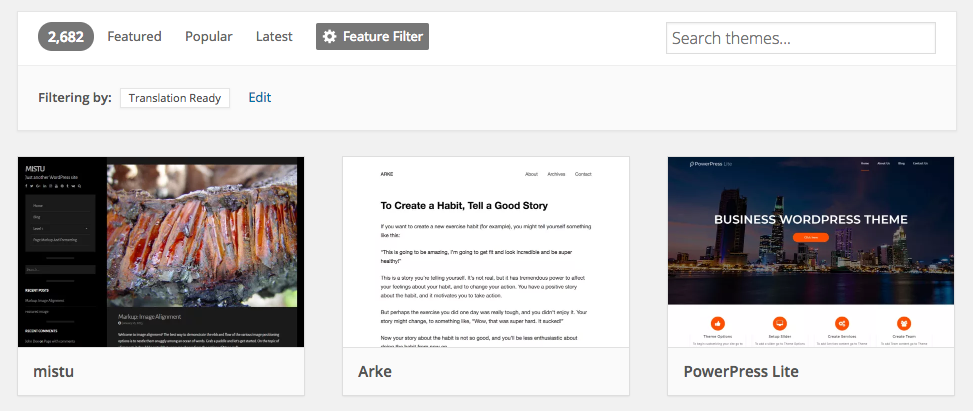This screenshot has height=411, width=973.
Task: Open the Arke theme screenshot thumbnail
Action: 486,252
